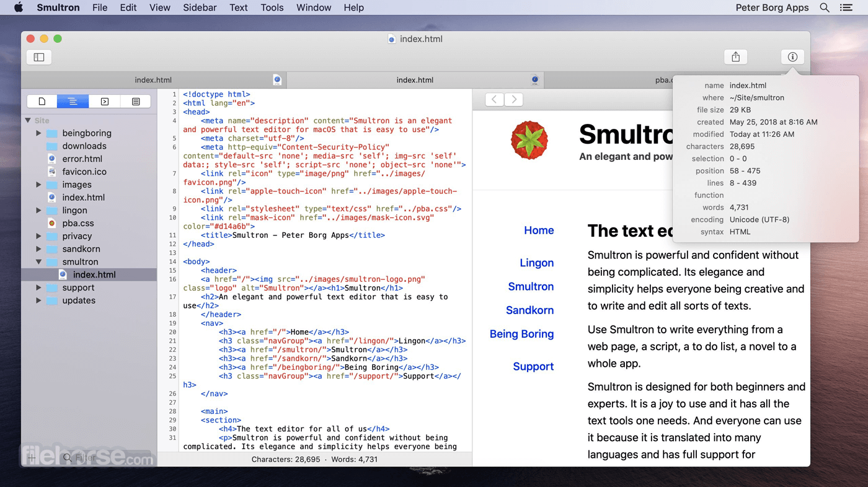
Task: Click "May 25, 2018 at 8:16 AM" created date
Action: (x=774, y=122)
